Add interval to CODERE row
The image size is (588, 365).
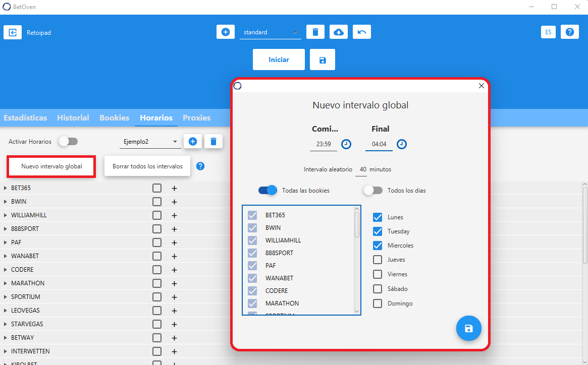(x=174, y=270)
